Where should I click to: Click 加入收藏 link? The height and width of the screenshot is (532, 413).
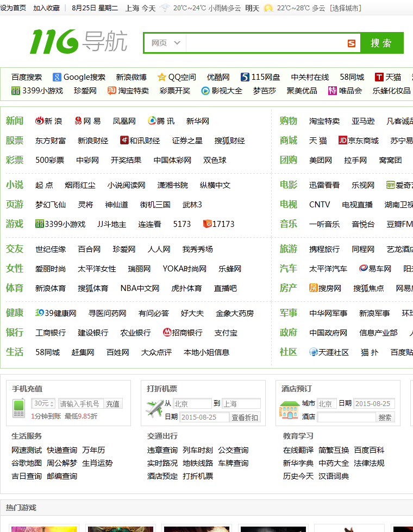[x=47, y=8]
